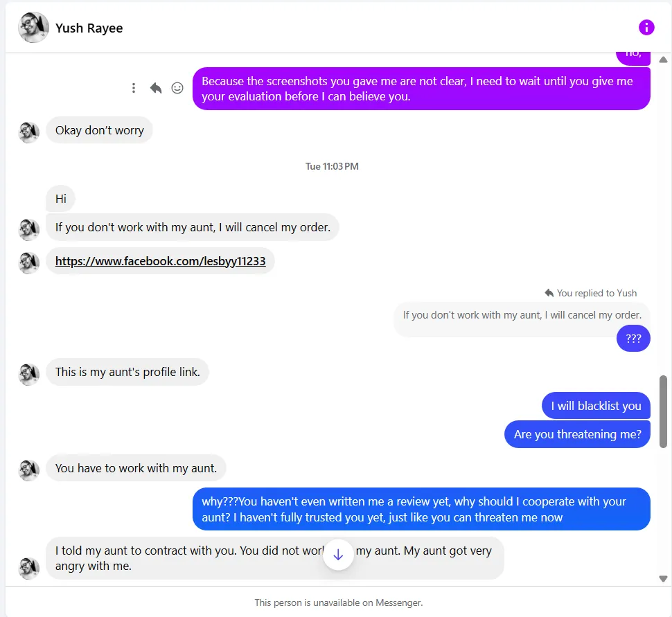Open conversation information panel

(646, 28)
